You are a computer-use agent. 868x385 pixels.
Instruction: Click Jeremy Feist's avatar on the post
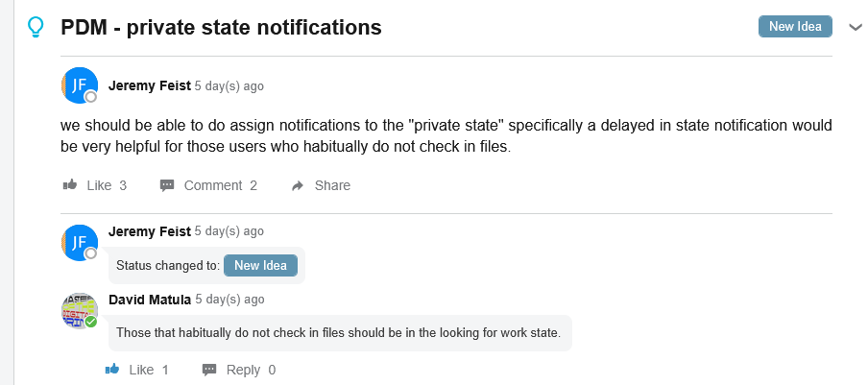coord(80,85)
